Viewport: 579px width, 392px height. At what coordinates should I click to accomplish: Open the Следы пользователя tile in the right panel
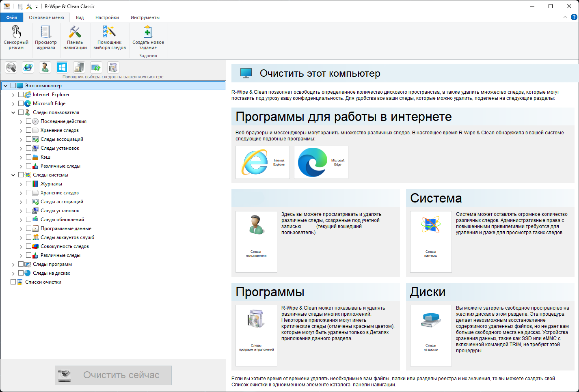pyautogui.click(x=256, y=241)
